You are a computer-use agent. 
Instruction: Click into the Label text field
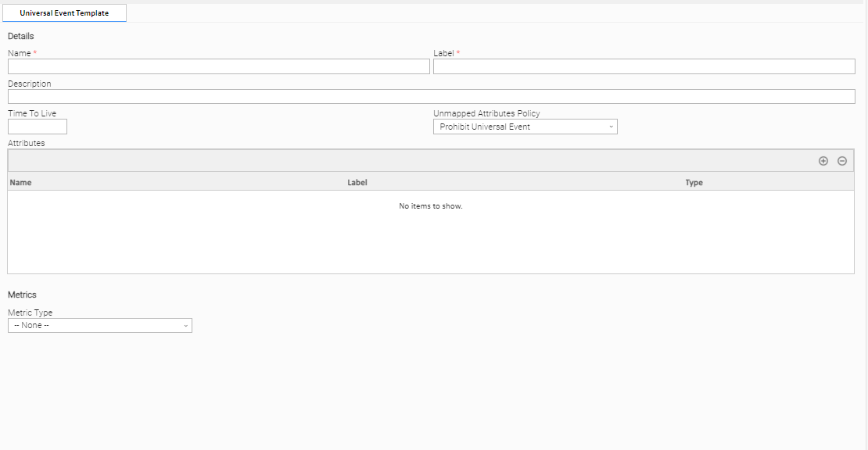644,67
